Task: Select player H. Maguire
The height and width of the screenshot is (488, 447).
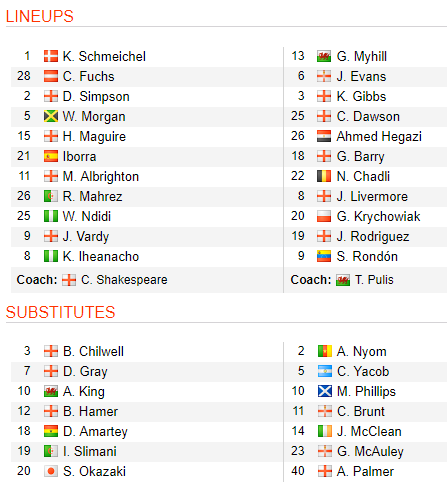Action: point(94,137)
